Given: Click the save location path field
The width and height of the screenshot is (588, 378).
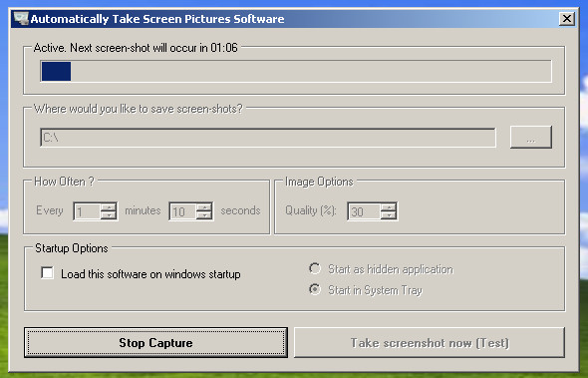Looking at the screenshot, I should (x=268, y=138).
